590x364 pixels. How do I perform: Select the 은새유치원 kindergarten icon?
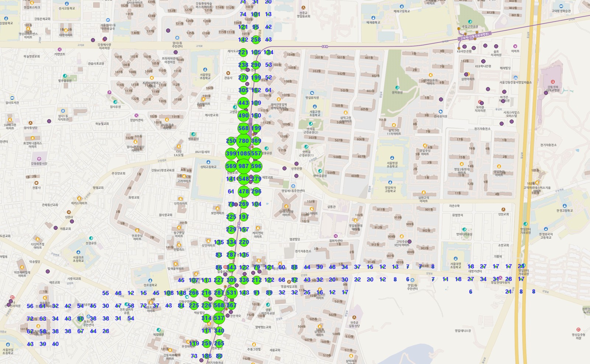[x=441, y=111]
